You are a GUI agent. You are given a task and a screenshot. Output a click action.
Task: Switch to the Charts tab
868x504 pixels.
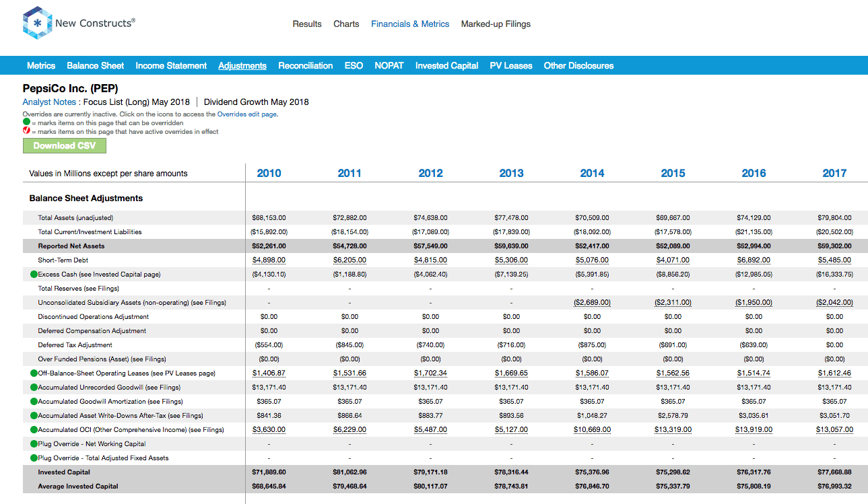click(346, 24)
